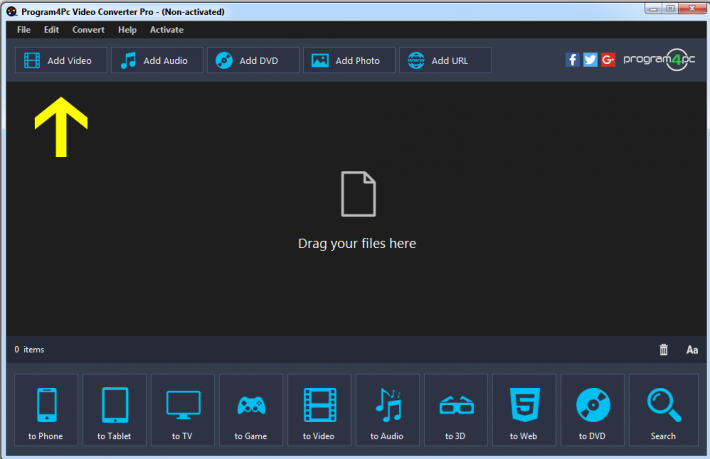Choose the to TV output profile
Image resolution: width=710 pixels, height=459 pixels.
tap(182, 410)
